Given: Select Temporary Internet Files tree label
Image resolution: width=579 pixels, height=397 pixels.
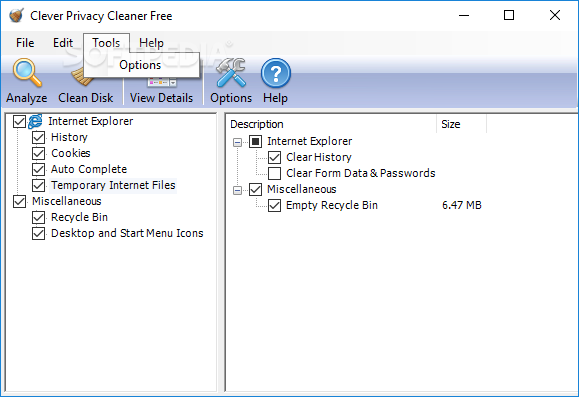Looking at the screenshot, I should (113, 185).
